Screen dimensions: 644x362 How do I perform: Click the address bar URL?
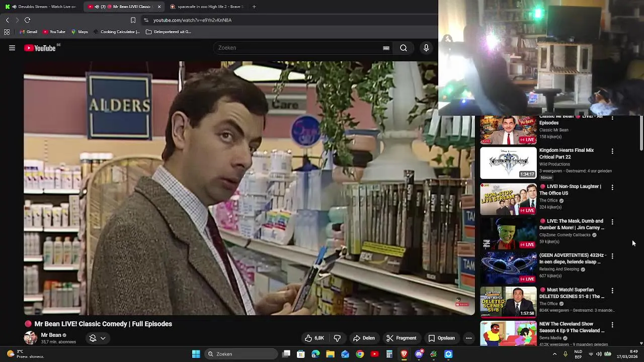(x=192, y=20)
